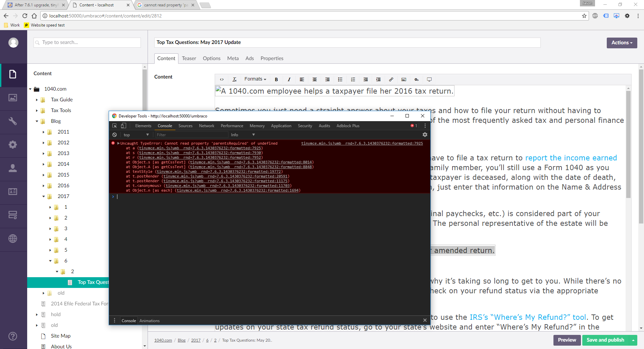Open source code view in editor toolbar
Image resolution: width=644 pixels, height=349 pixels.
tap(222, 80)
